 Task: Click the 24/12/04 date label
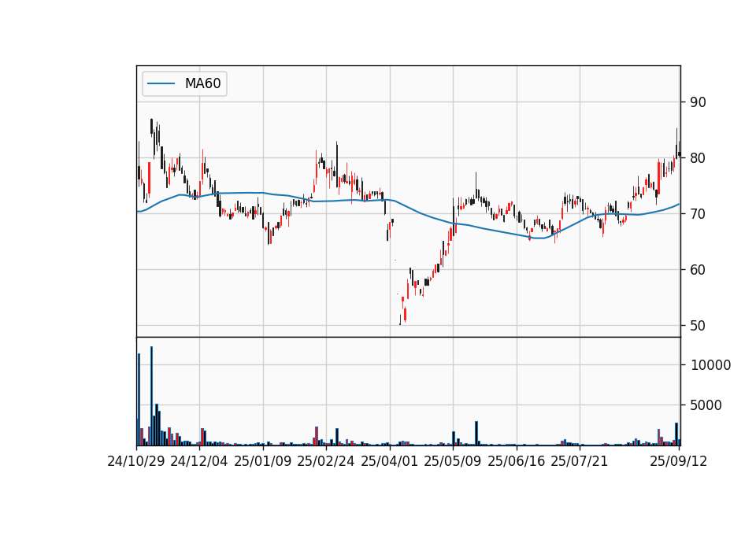click(x=199, y=461)
